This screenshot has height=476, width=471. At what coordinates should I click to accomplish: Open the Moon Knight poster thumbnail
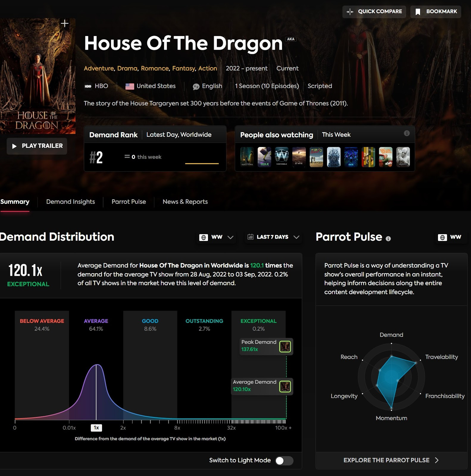tap(403, 157)
